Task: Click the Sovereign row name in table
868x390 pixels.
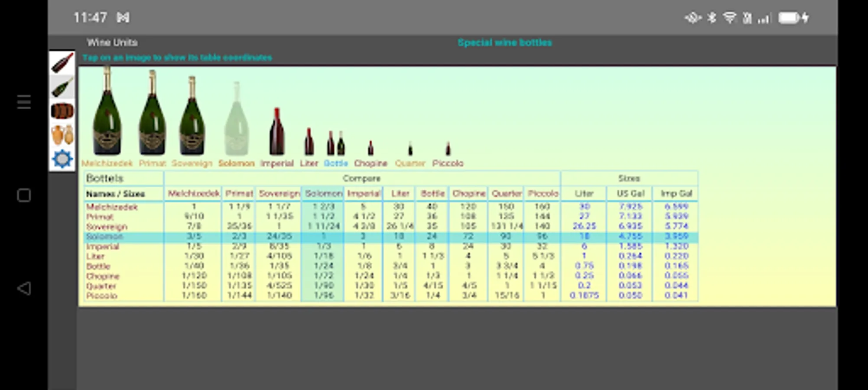Action: pos(107,227)
